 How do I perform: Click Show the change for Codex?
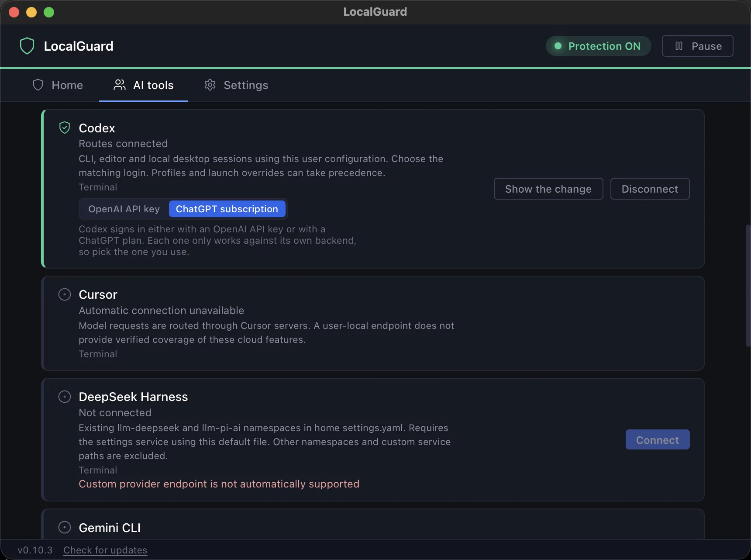[548, 189]
